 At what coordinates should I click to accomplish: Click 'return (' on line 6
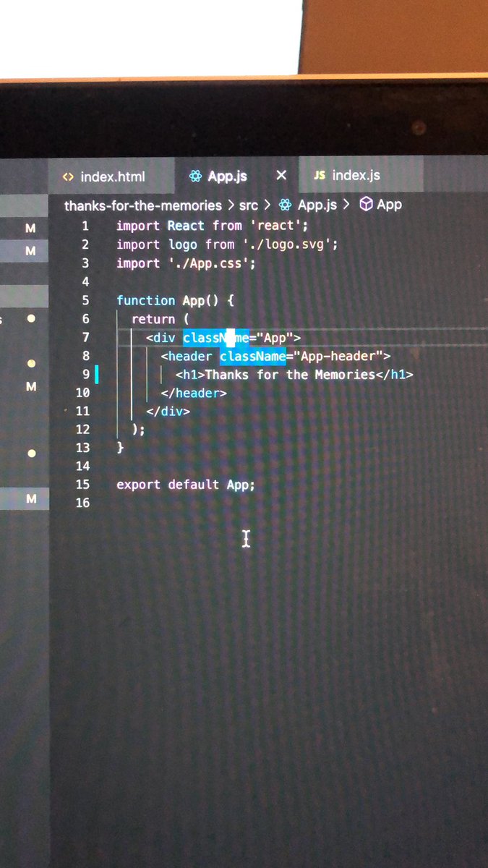tap(160, 319)
